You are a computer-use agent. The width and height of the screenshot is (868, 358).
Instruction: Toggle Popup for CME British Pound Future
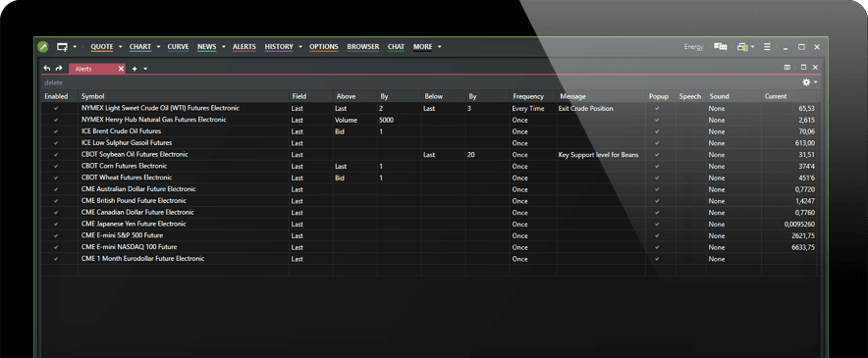point(657,201)
